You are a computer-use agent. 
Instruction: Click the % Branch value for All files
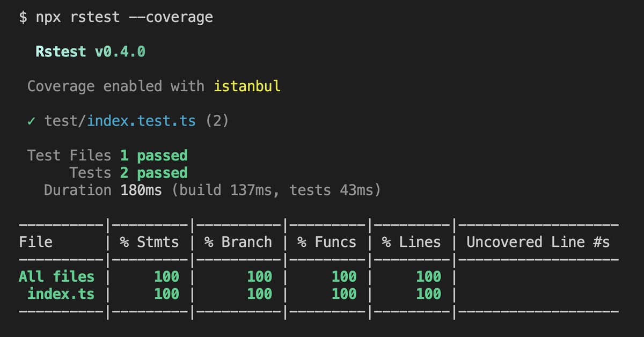(x=259, y=276)
